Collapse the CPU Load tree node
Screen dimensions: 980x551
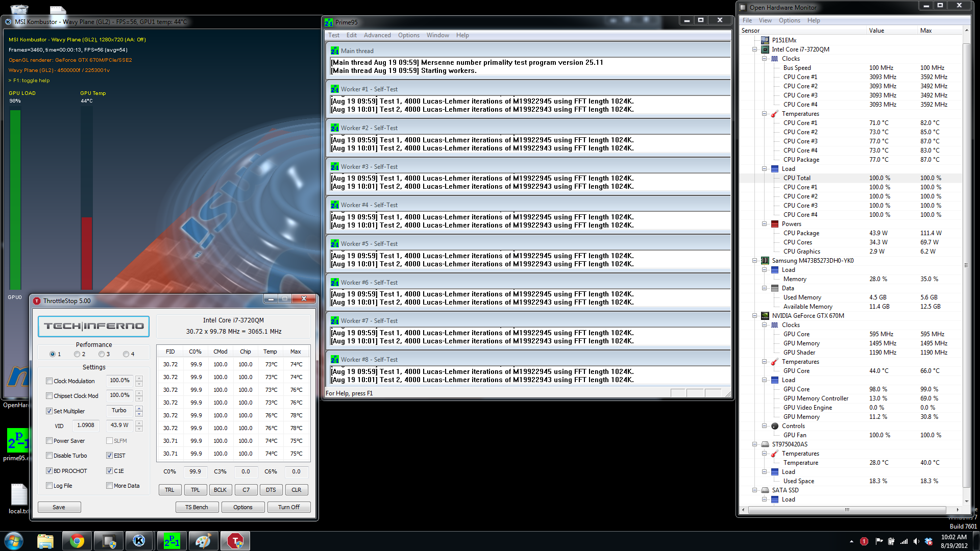(765, 169)
